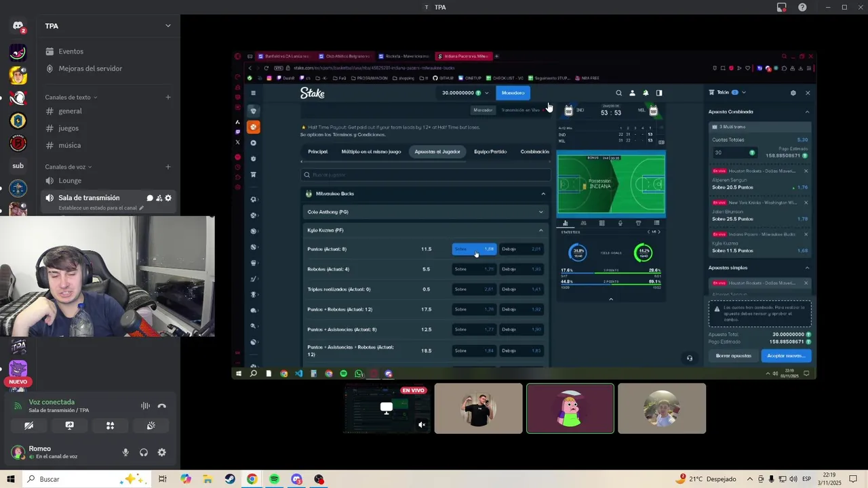The width and height of the screenshot is (868, 488).
Task: Open Steam from the taskbar
Action: [230, 479]
